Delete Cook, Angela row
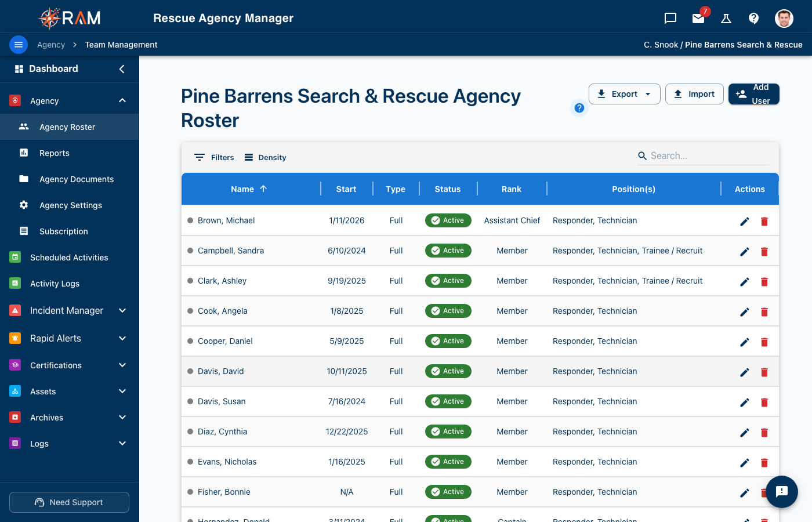This screenshot has height=522, width=812. (x=764, y=312)
